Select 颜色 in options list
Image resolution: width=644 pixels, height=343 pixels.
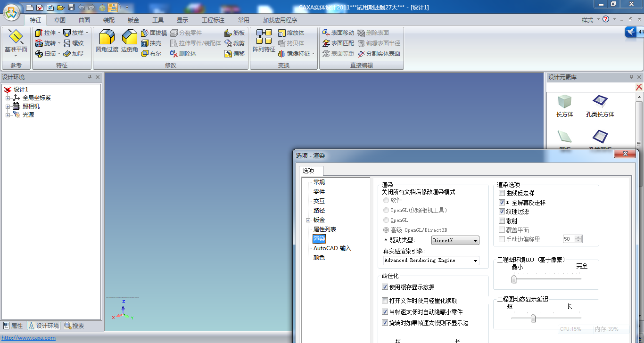pyautogui.click(x=319, y=258)
